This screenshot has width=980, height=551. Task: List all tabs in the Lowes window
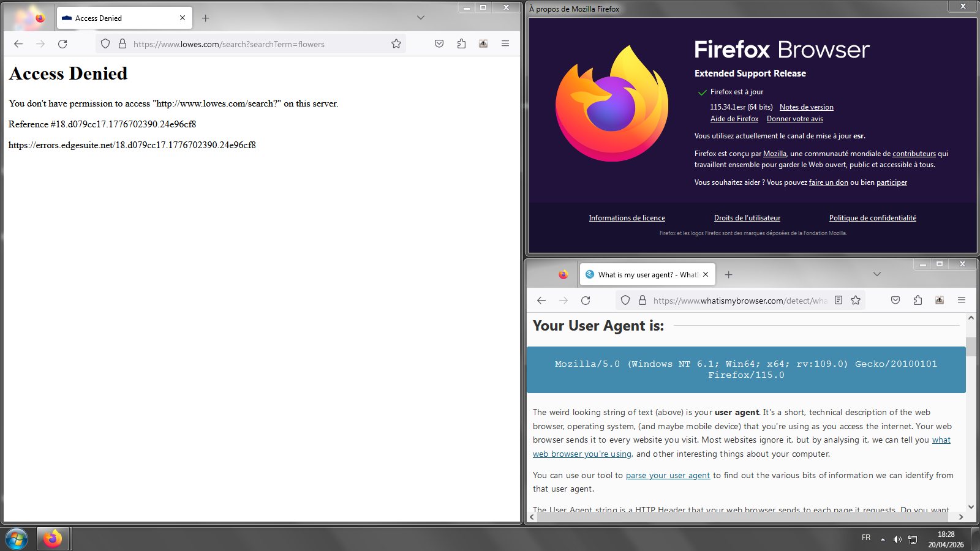point(421,18)
